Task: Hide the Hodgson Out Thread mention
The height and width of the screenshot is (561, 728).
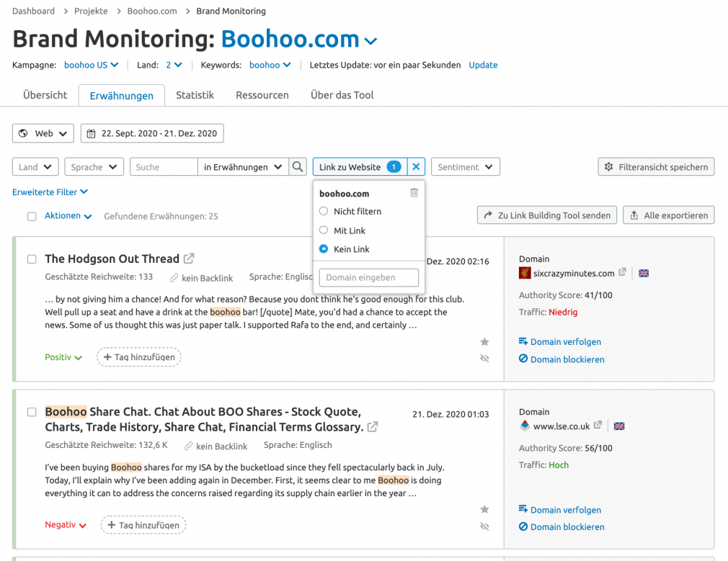Action: (x=484, y=358)
